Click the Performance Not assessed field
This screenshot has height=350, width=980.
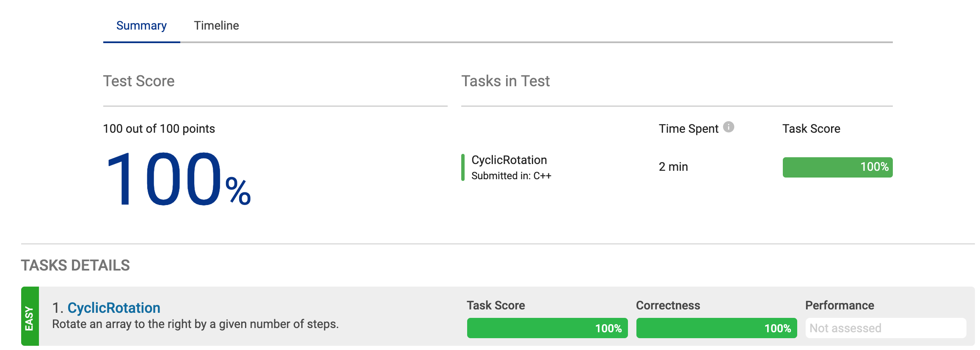[x=886, y=328]
